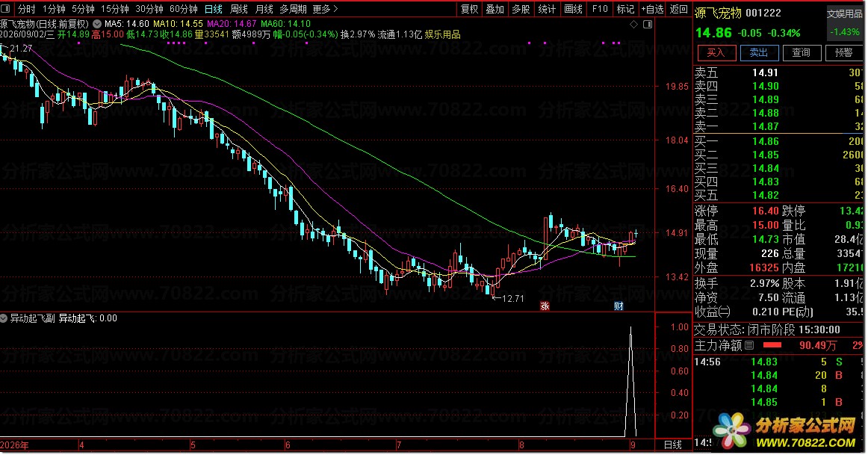Switch to the 周线 weekly tab
The image size is (868, 455).
click(x=238, y=9)
